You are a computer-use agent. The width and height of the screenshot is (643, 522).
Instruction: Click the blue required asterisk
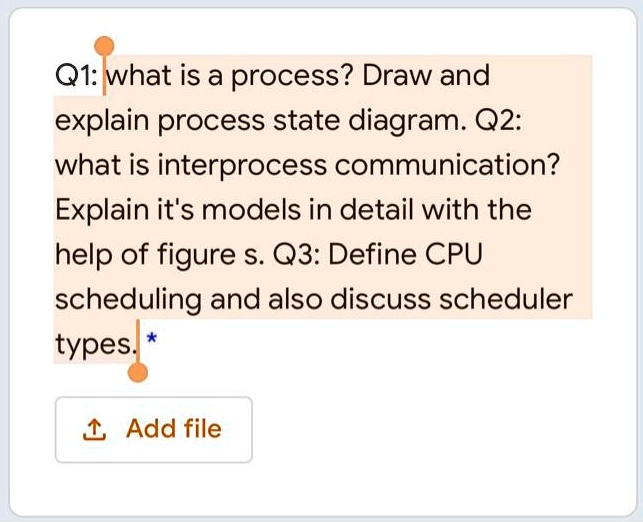pyautogui.click(x=152, y=339)
